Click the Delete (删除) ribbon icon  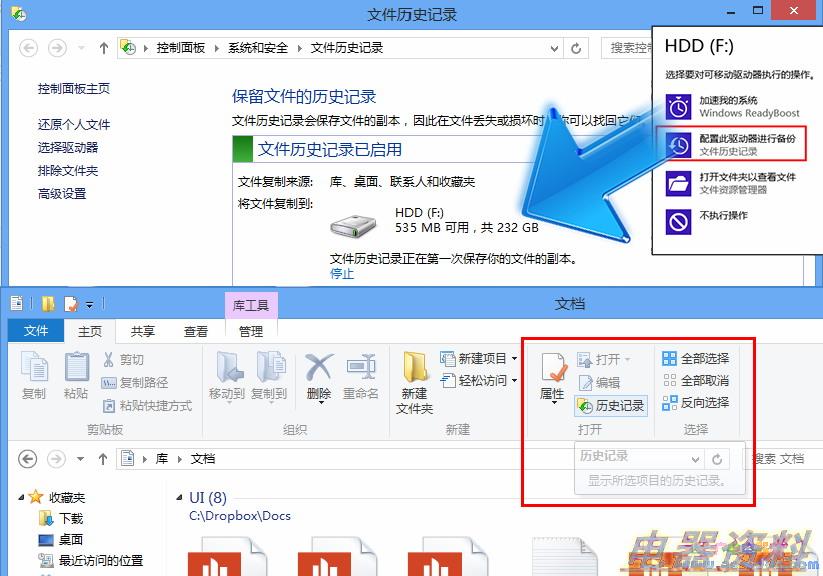[x=319, y=378]
